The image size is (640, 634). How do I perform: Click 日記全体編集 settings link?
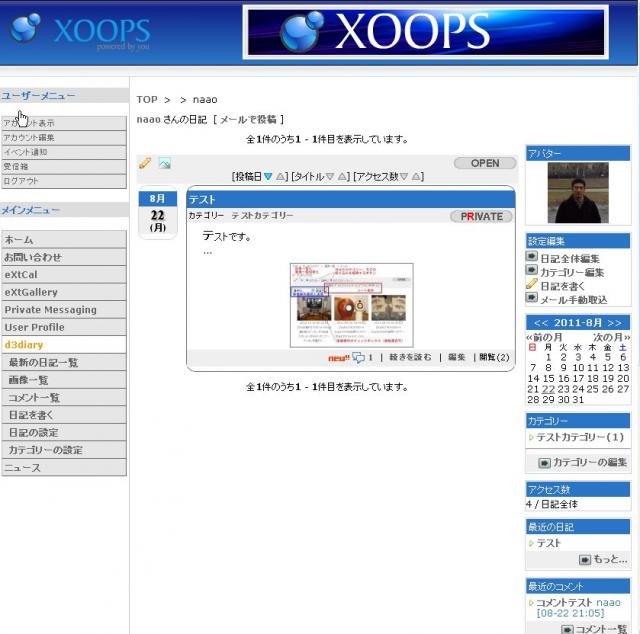click(x=570, y=259)
